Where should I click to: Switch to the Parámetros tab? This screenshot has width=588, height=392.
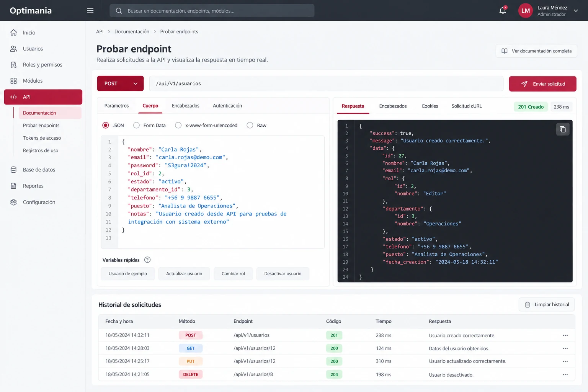click(116, 106)
